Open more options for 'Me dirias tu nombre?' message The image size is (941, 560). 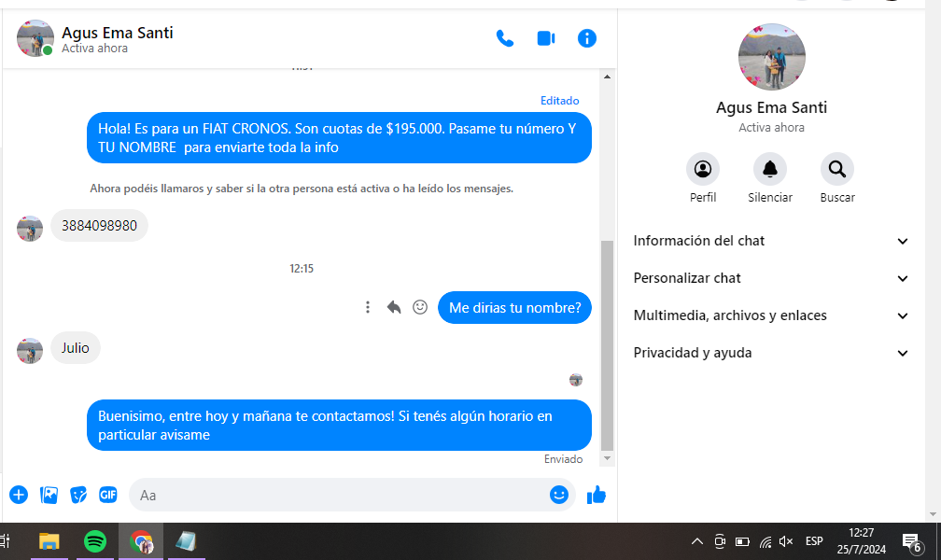[x=367, y=307]
